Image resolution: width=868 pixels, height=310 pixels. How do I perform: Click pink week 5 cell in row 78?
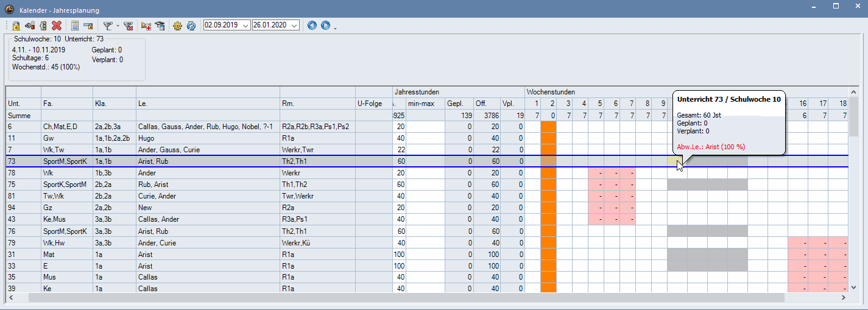(596, 173)
